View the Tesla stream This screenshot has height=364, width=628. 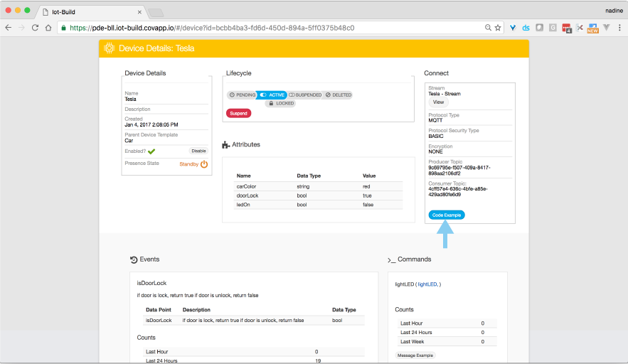tap(439, 102)
